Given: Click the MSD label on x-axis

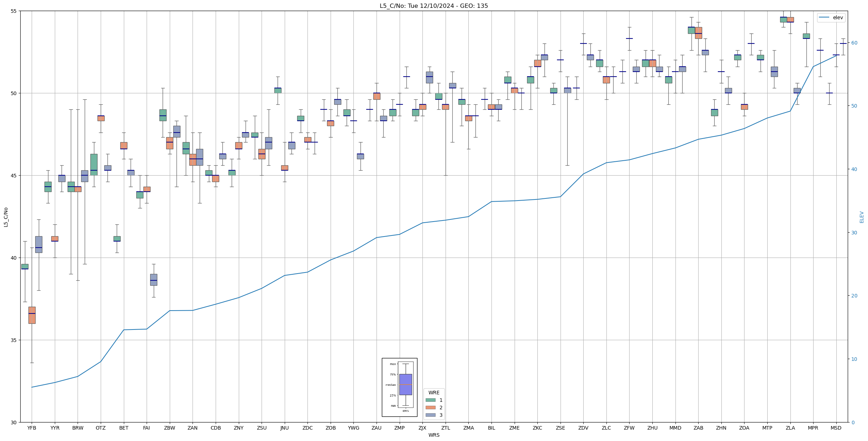Looking at the screenshot, I should pos(836,428).
